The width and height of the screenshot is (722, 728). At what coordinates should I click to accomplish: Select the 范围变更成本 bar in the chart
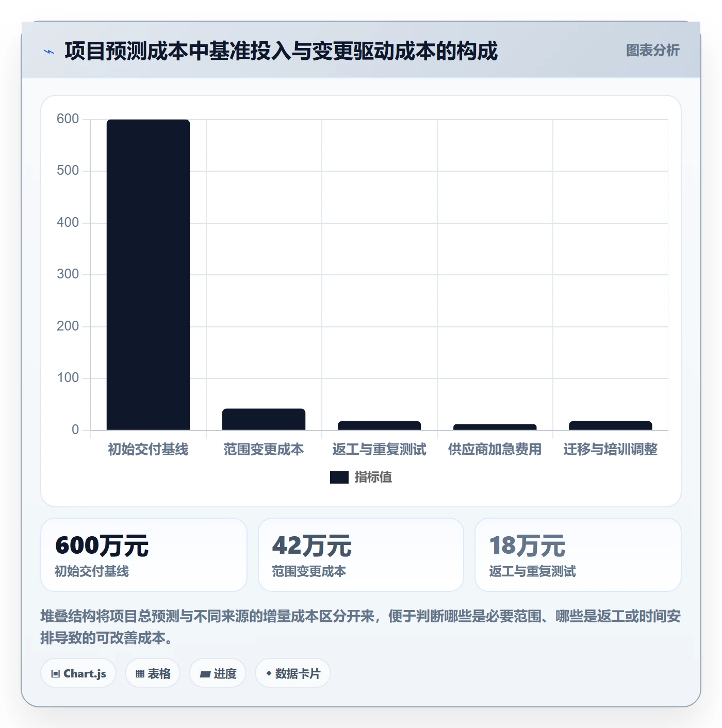click(x=264, y=419)
